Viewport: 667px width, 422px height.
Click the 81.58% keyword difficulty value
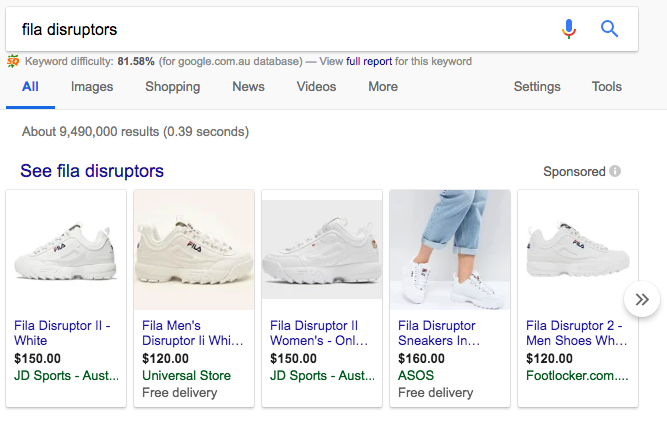click(136, 61)
